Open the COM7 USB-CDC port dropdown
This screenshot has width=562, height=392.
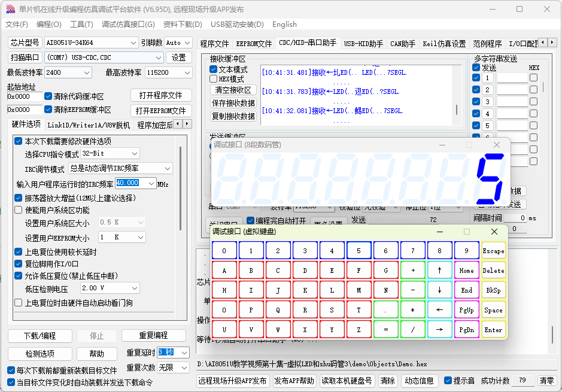pos(104,57)
